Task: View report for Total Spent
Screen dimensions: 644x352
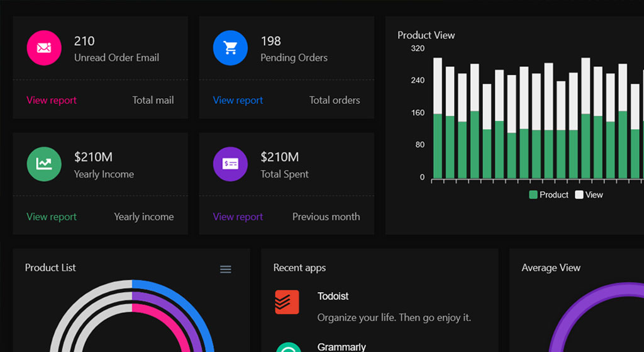Action: click(238, 217)
